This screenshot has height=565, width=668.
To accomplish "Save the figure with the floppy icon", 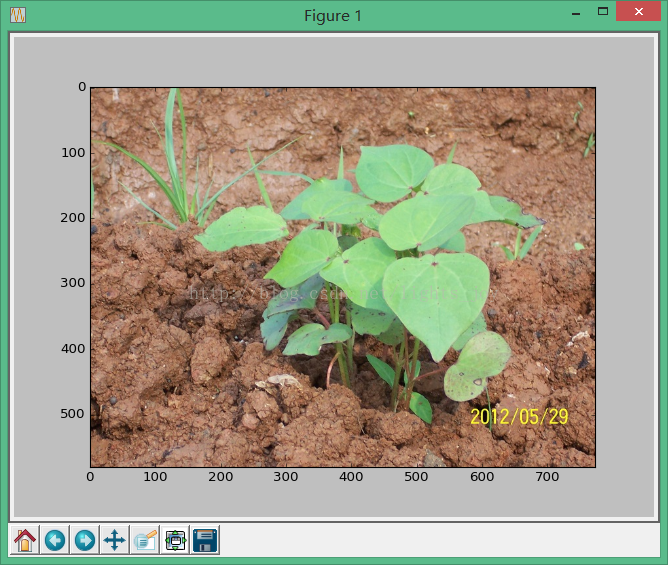I will coord(205,540).
